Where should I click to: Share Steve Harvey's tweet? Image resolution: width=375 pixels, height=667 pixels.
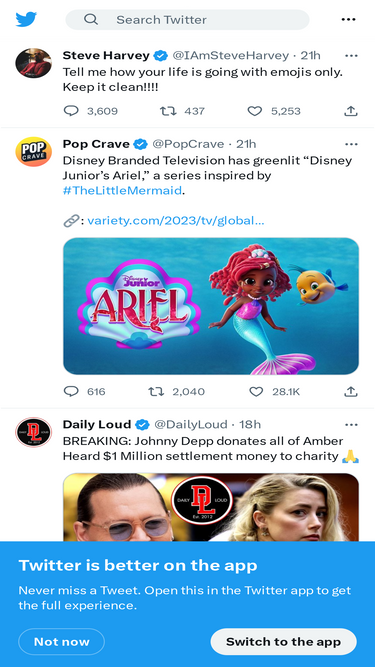click(x=350, y=111)
